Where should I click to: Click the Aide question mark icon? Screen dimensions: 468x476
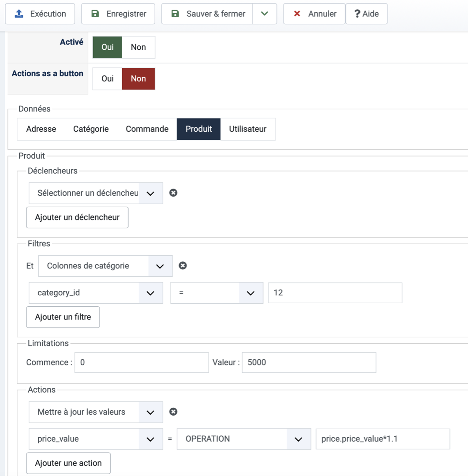[x=357, y=14]
